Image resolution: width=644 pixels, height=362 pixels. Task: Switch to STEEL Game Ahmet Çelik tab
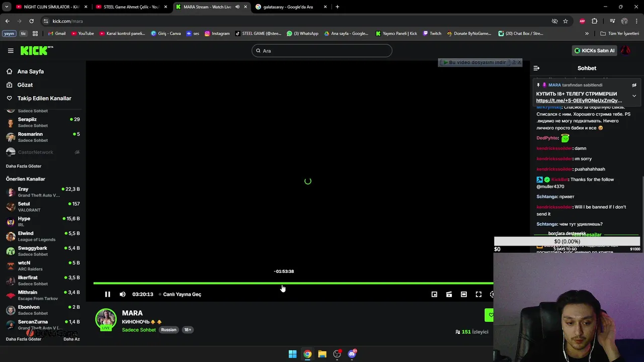point(131,7)
